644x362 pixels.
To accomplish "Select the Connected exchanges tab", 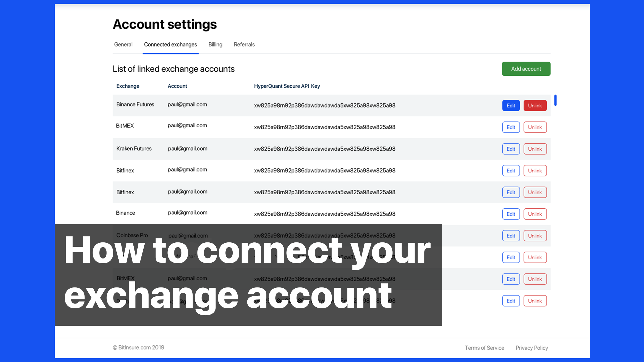I will pos(170,45).
